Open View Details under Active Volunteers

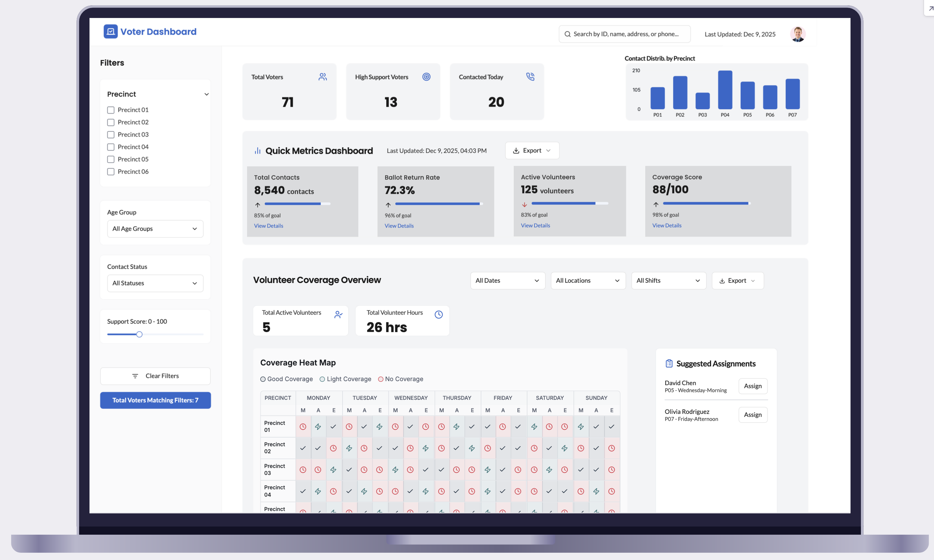(535, 226)
